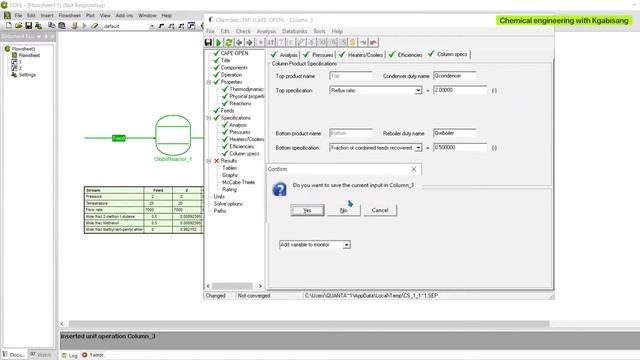The image size is (640, 360).
Task: Click the green down-arrow solve icon in COFE
Action: [75, 26]
